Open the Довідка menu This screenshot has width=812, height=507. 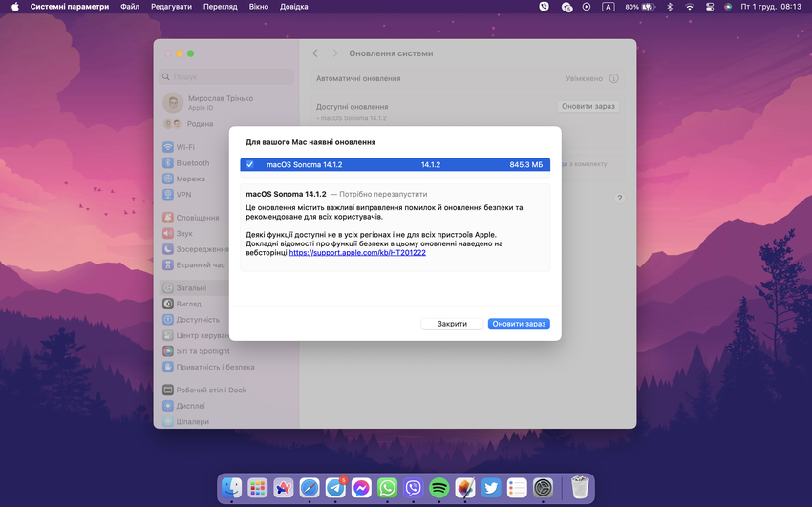click(x=294, y=7)
